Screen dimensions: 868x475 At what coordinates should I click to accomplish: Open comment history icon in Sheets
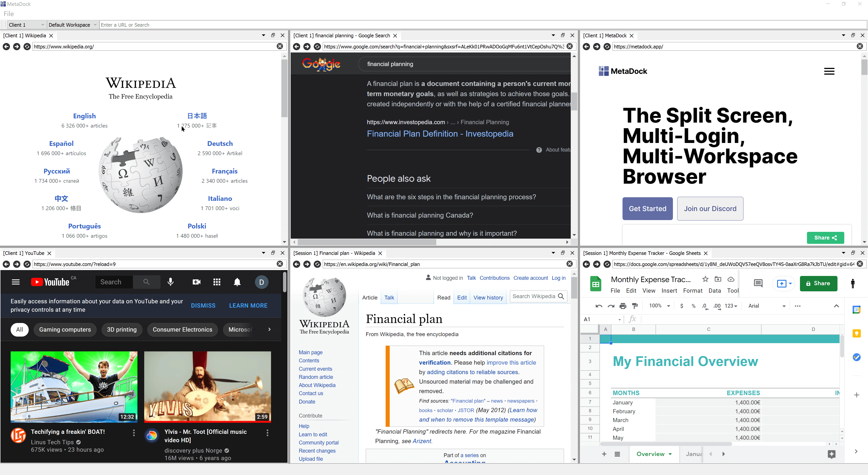click(x=758, y=283)
